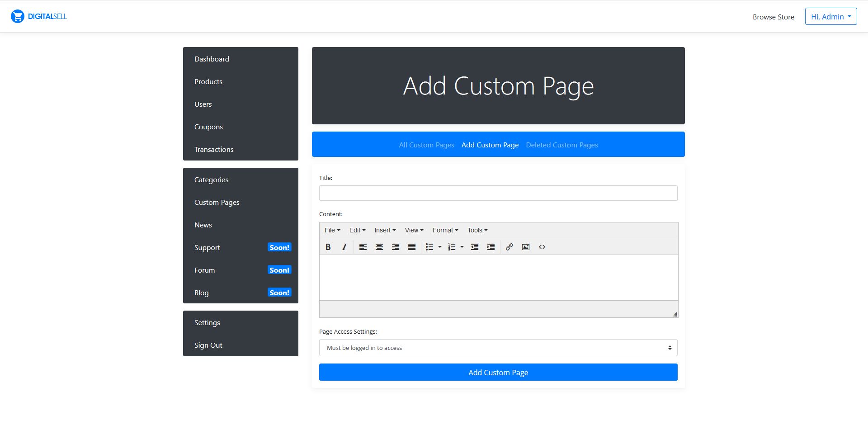Expand the numbered list style arrow
868x425 pixels.
click(x=462, y=247)
